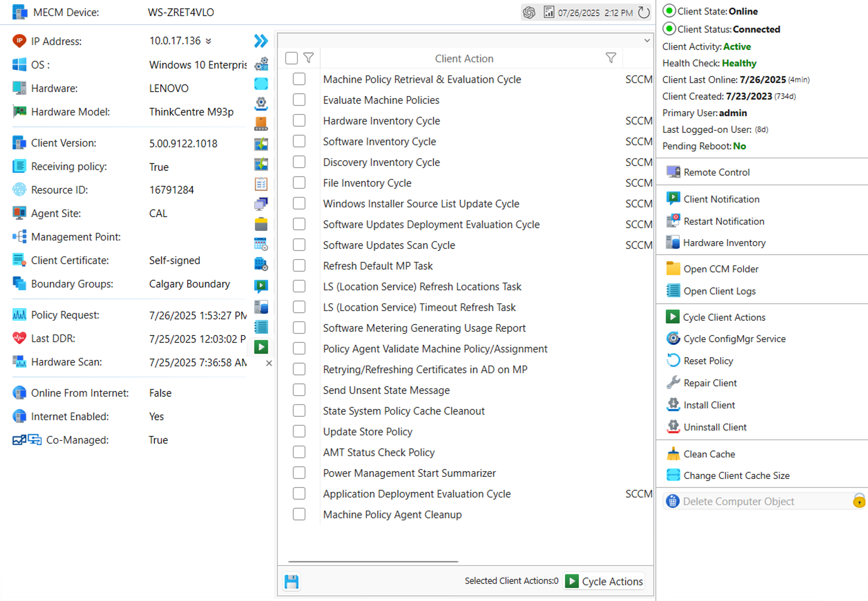868x601 pixels.
Task: Expand the dropdown above the Client Action table
Action: 647,40
